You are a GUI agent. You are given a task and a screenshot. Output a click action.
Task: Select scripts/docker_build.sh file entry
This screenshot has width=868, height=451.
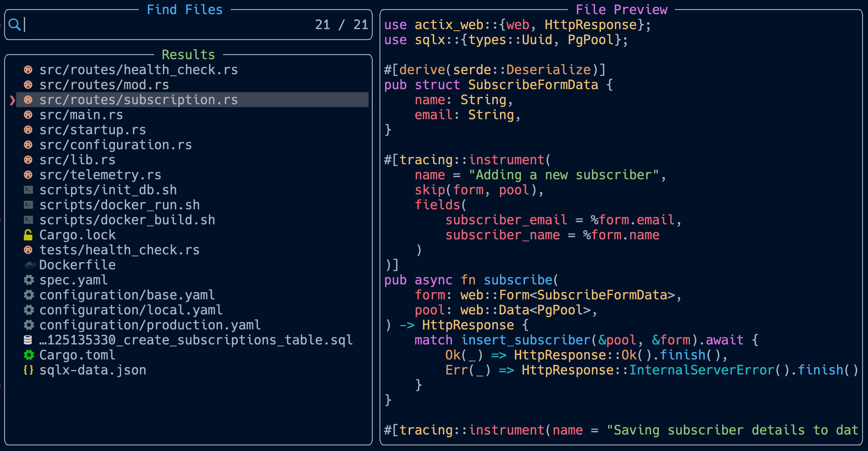(x=192, y=220)
